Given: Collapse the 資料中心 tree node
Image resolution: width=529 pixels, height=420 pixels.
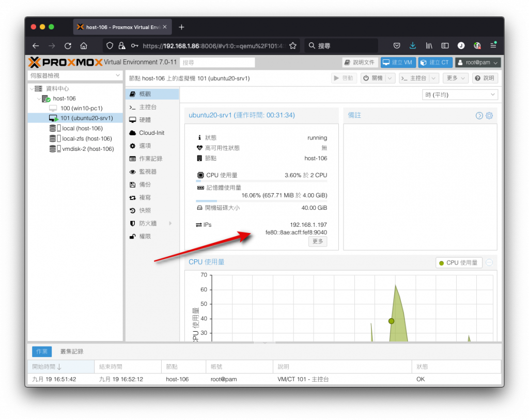Looking at the screenshot, I should click(32, 89).
